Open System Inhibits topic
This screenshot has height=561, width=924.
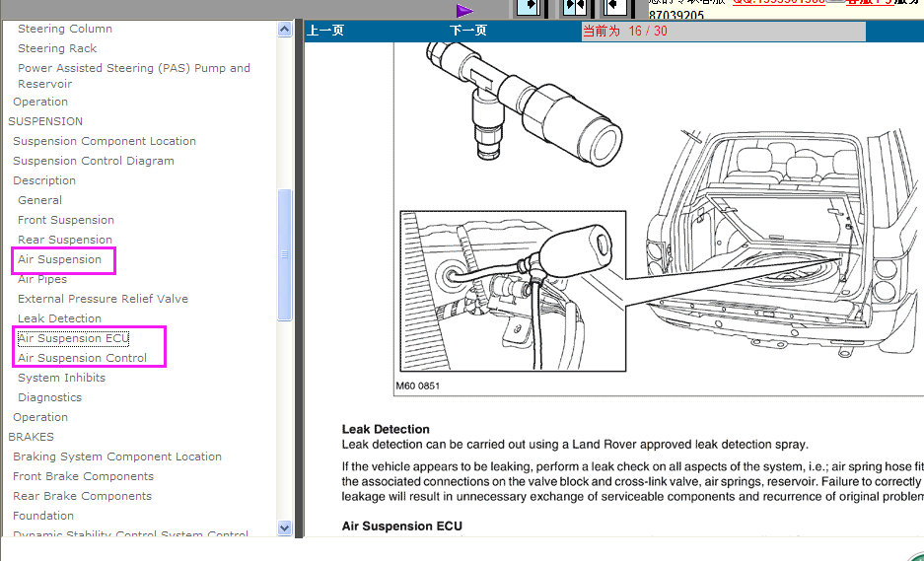coord(61,378)
